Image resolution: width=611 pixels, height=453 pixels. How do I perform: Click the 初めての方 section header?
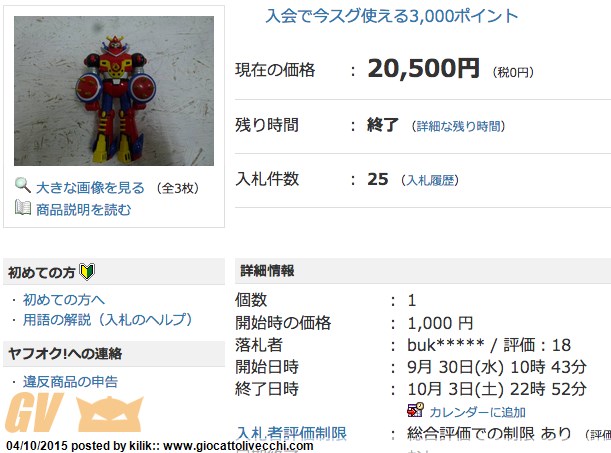point(114,272)
